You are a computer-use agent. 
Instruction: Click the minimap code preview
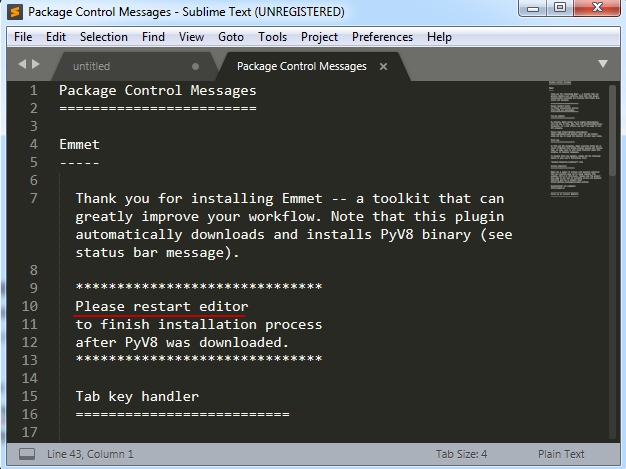point(576,139)
